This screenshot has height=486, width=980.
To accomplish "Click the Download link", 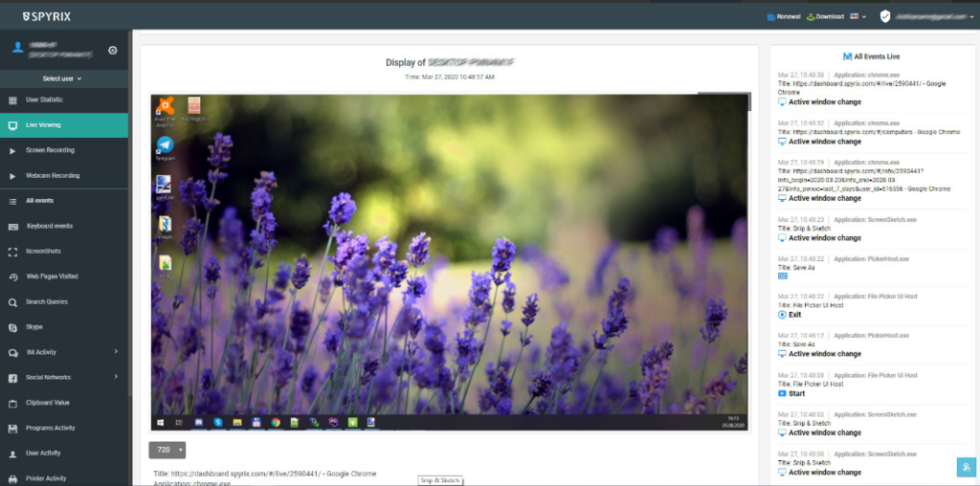I will pyautogui.click(x=830, y=17).
